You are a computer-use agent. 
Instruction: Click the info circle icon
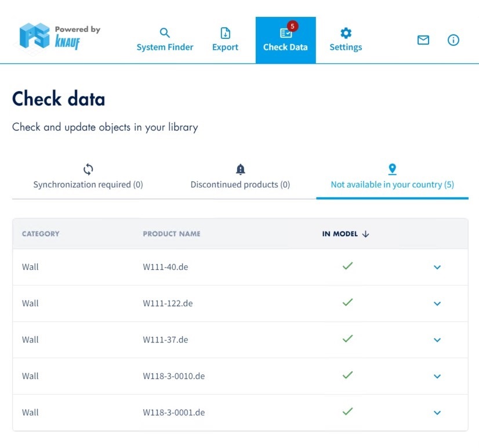[x=453, y=40]
